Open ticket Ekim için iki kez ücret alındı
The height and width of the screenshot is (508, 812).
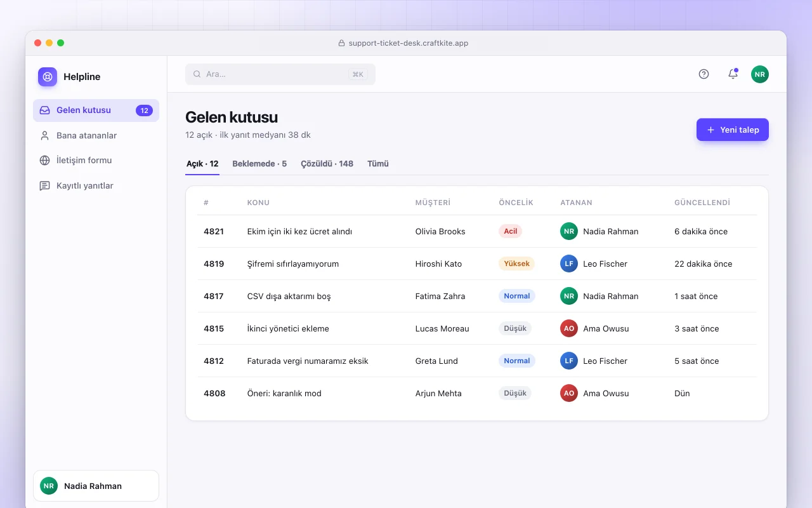299,232
